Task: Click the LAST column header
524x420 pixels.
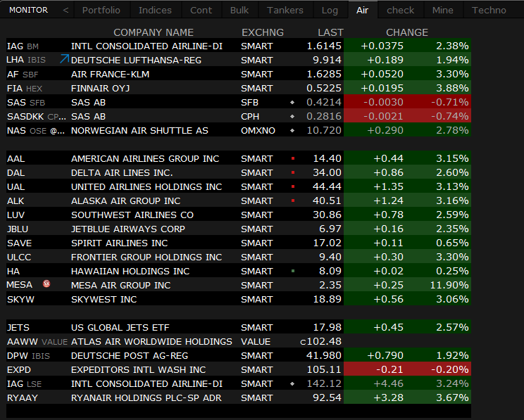Action: 330,32
